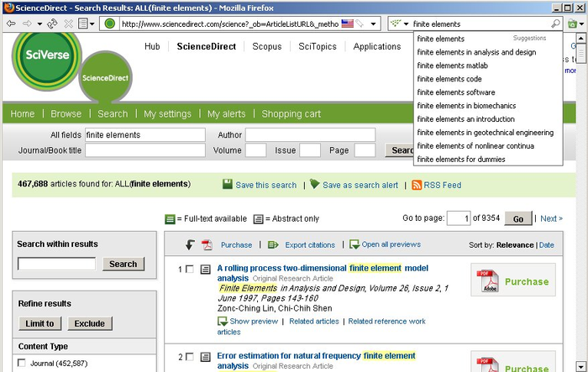Open the Shopping cart
The height and width of the screenshot is (372, 588).
tap(291, 113)
